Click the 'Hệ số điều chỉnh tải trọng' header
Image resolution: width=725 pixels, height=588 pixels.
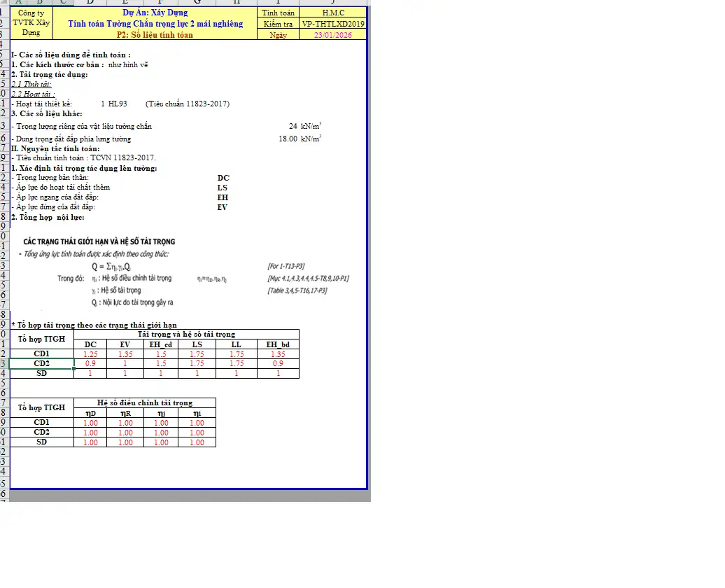(144, 402)
